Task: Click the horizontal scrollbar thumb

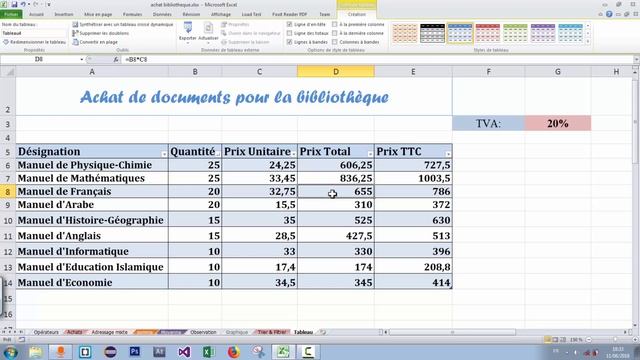Action: pyautogui.click(x=452, y=332)
